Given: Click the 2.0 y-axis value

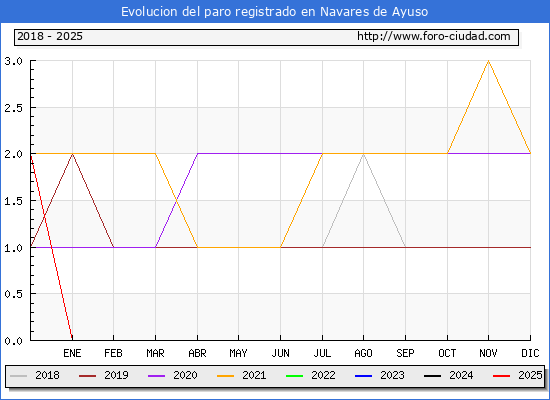Looking at the screenshot, I should pos(13,154).
